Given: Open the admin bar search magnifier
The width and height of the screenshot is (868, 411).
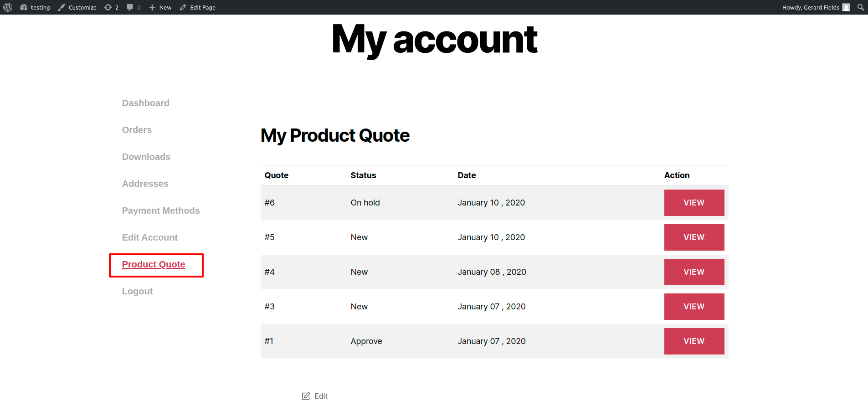Looking at the screenshot, I should (860, 7).
